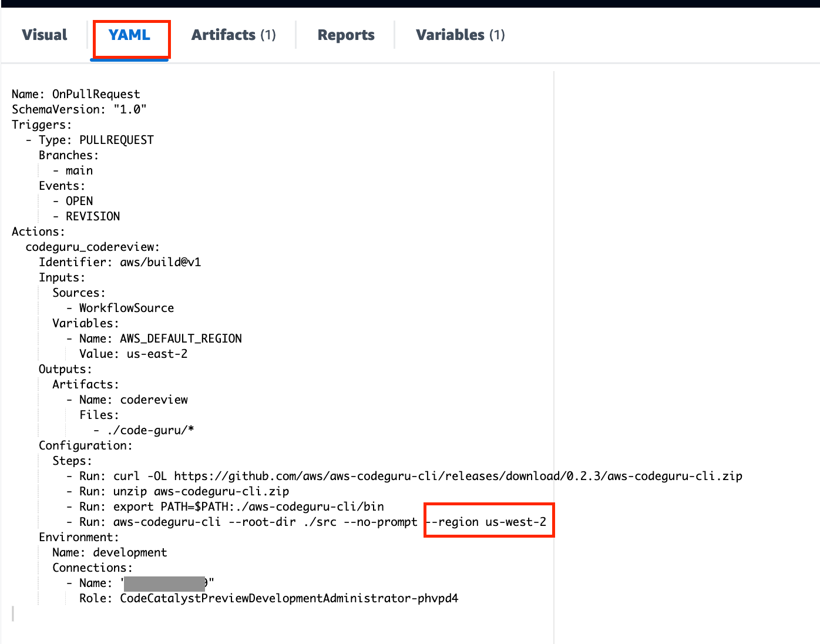820x644 pixels.
Task: Click the "Name: development" line
Action: [110, 552]
